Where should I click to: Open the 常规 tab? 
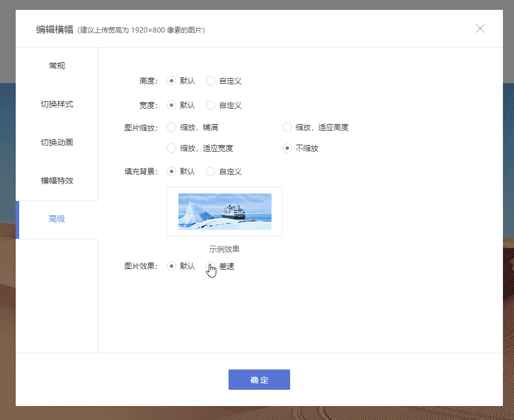57,66
